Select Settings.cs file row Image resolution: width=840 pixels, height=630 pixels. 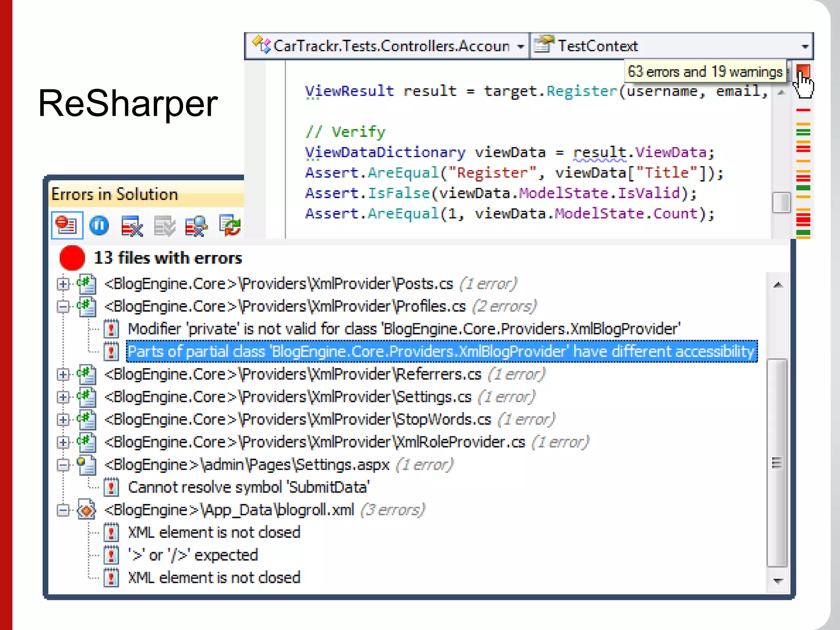(320, 397)
